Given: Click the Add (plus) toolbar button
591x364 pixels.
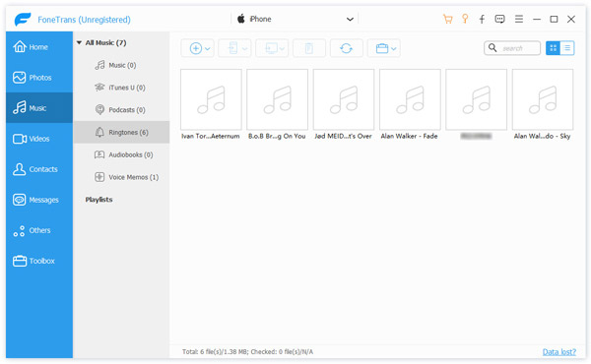Looking at the screenshot, I should tap(195, 48).
